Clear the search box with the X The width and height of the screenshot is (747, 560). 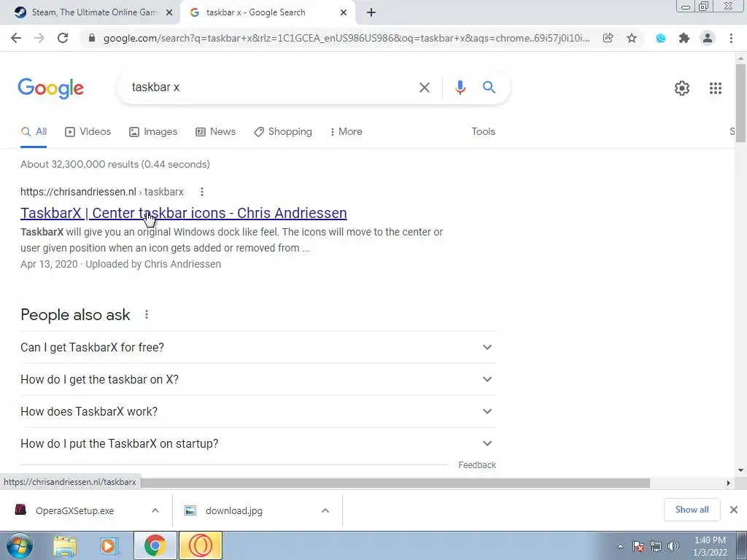click(425, 87)
